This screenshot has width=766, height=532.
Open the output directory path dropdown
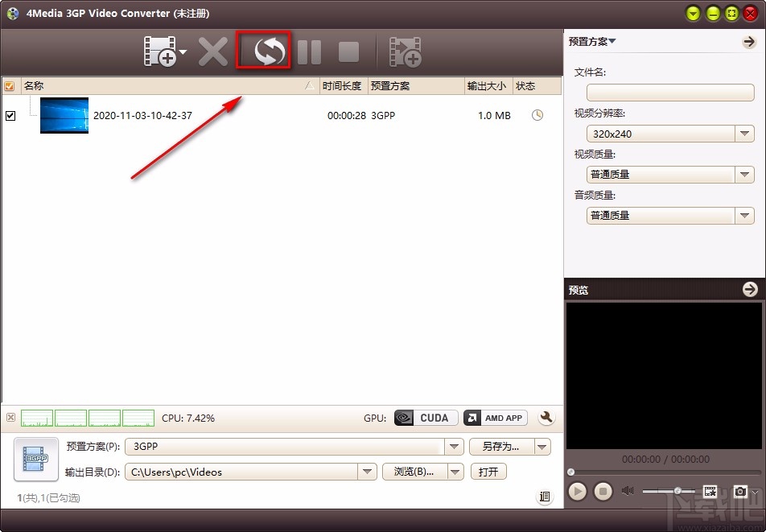[x=368, y=472]
